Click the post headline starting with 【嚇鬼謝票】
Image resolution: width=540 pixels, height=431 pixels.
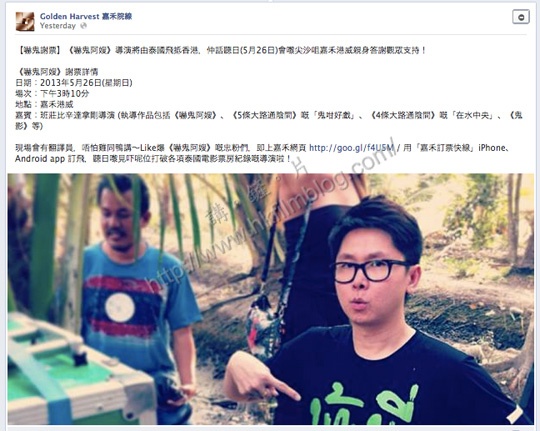pos(221,51)
